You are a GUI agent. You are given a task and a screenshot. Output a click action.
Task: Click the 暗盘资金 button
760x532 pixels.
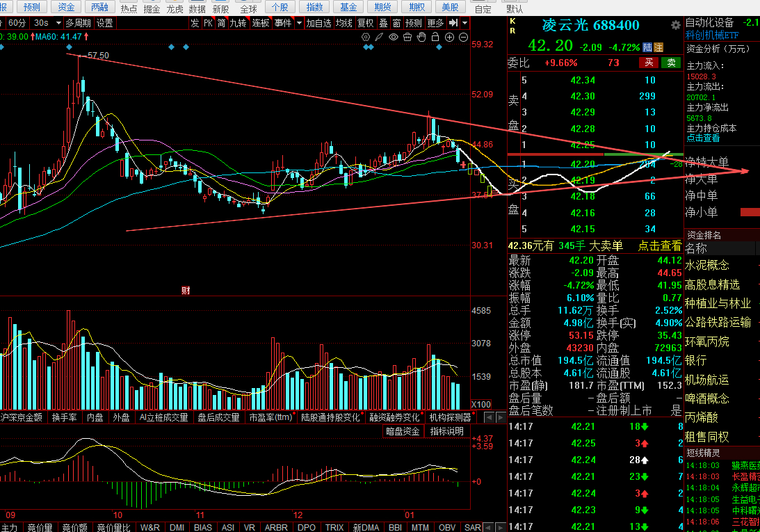coord(403,431)
